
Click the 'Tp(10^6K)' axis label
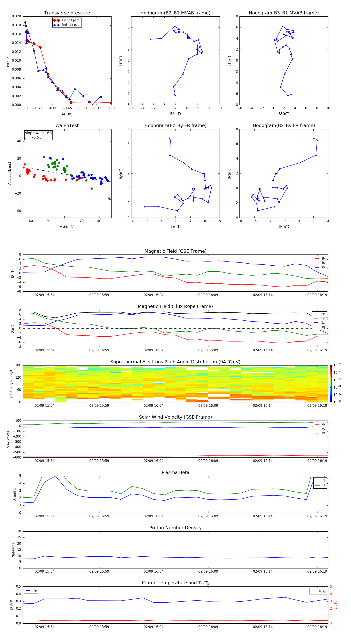coord(11,605)
